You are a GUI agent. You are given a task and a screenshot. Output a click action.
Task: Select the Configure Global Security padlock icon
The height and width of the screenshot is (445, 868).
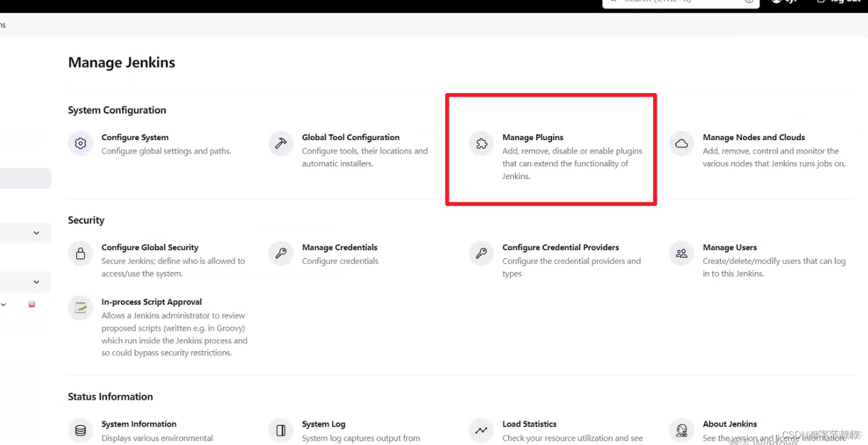[x=81, y=254]
